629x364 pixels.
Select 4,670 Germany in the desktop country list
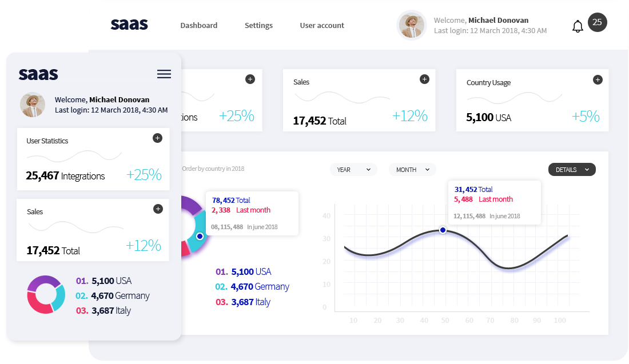[x=253, y=287]
